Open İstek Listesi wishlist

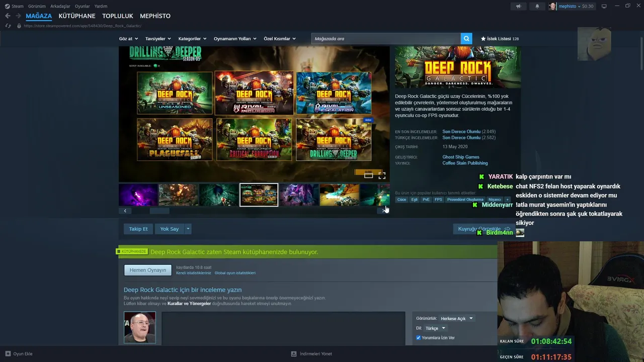click(x=500, y=39)
